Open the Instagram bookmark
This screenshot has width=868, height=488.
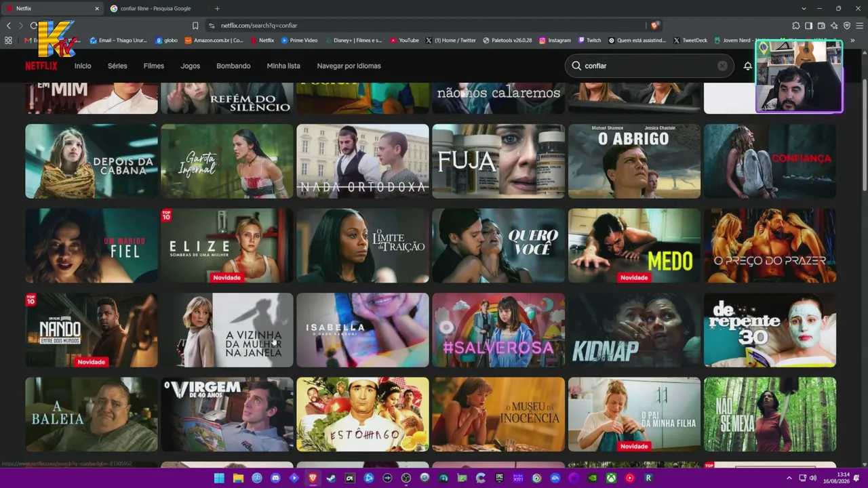tap(555, 41)
